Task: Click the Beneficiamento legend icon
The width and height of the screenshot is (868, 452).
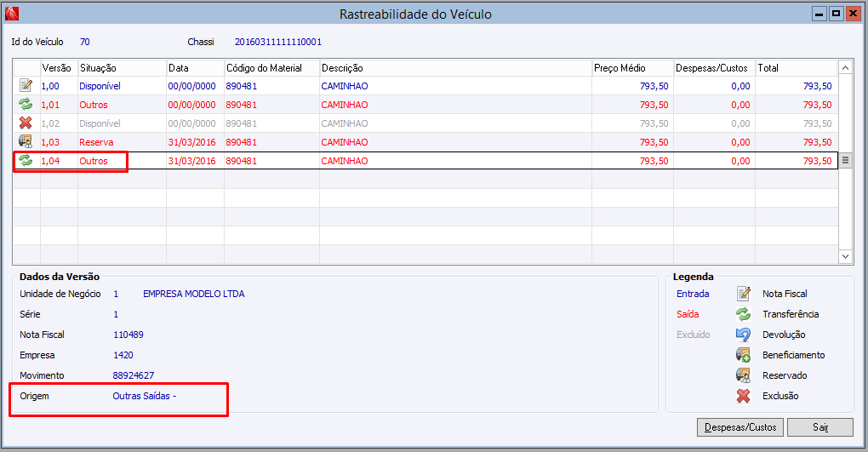Action: click(743, 355)
